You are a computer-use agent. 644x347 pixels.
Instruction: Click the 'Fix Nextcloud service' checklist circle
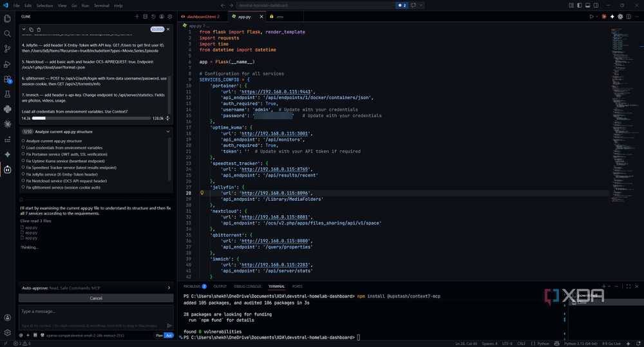pyautogui.click(x=23, y=181)
